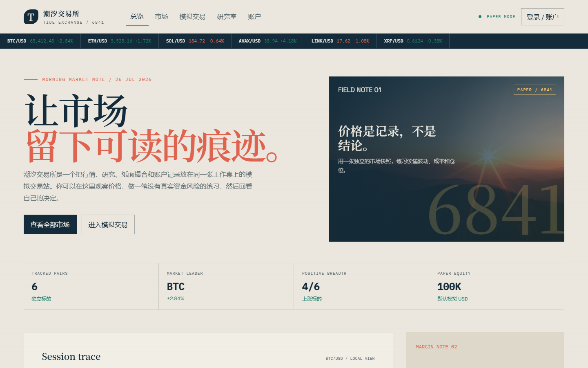This screenshot has width=588, height=368.
Task: Click the FIELD NOTE 01 label
Action: click(x=360, y=90)
